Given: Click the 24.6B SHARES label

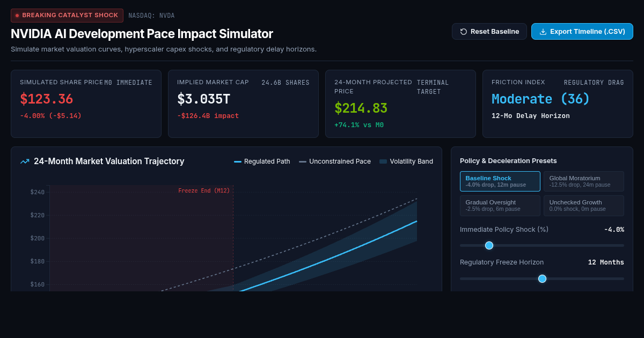Looking at the screenshot, I should (286, 83).
